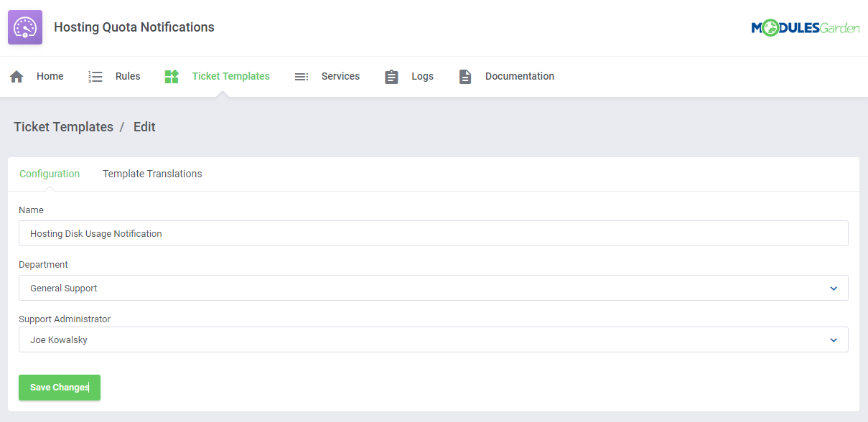The width and height of the screenshot is (868, 422).
Task: Open the Services menu item
Action: point(340,76)
